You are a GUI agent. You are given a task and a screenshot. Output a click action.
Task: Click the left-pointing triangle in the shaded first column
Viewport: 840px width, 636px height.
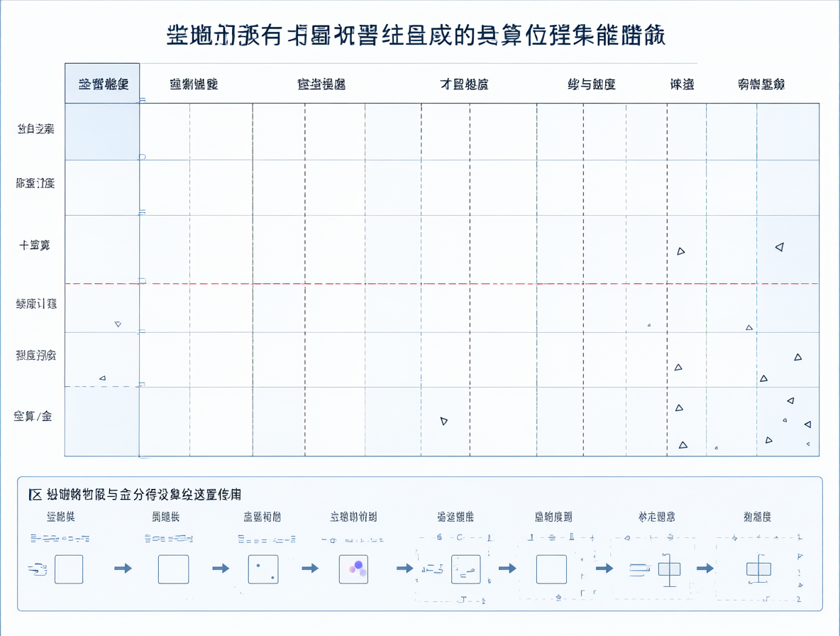(x=102, y=378)
